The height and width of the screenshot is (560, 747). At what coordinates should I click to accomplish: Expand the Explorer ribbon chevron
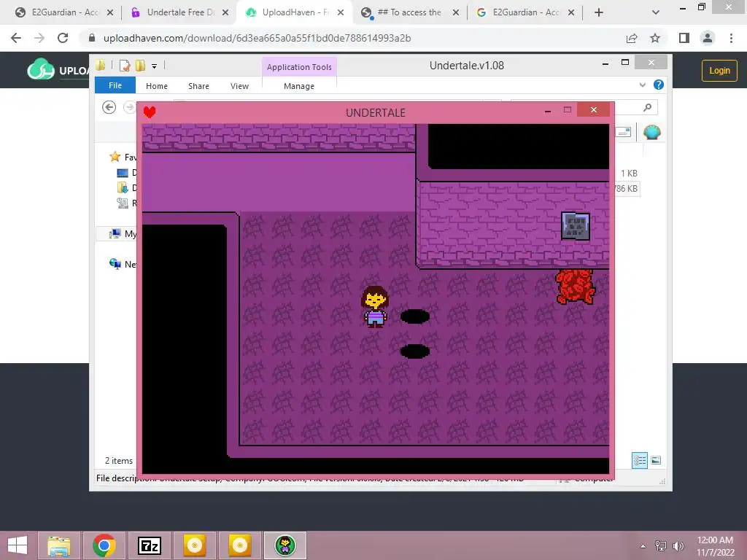642,85
